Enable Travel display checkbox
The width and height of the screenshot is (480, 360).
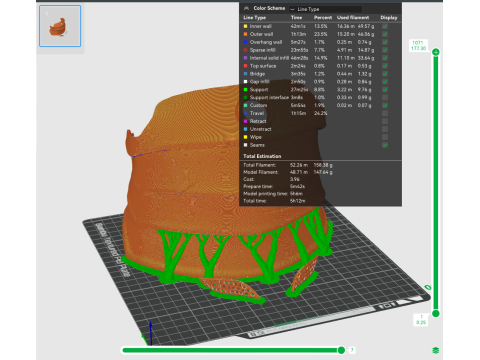pos(385,113)
